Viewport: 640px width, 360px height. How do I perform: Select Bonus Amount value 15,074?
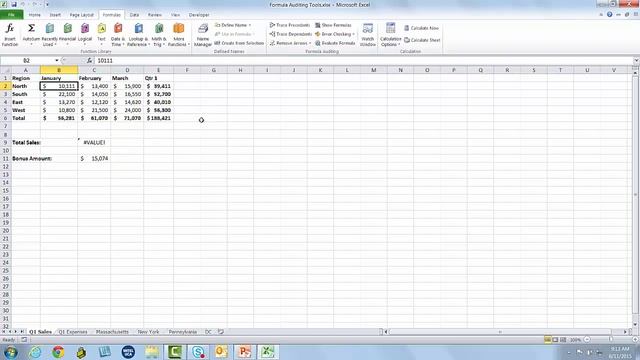tap(94, 158)
